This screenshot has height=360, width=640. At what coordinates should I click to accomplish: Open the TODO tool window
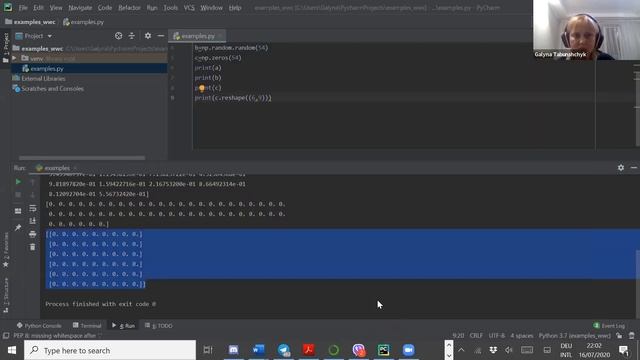tap(159, 326)
